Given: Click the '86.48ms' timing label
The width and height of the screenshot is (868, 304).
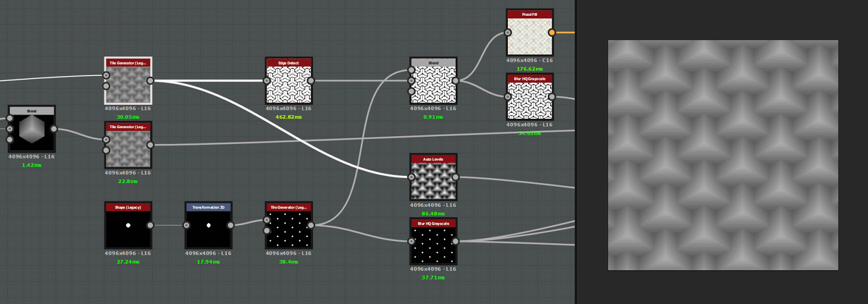Looking at the screenshot, I should [433, 214].
